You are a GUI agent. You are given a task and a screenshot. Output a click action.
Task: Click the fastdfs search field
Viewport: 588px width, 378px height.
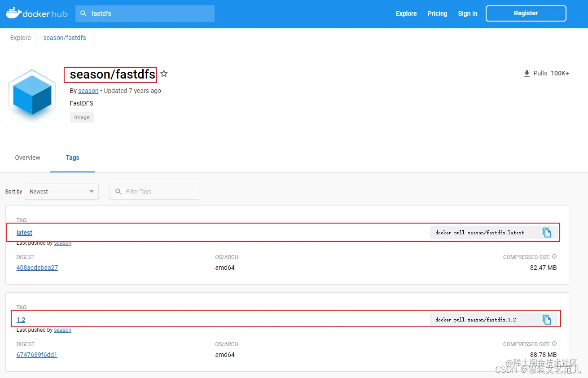(x=145, y=13)
